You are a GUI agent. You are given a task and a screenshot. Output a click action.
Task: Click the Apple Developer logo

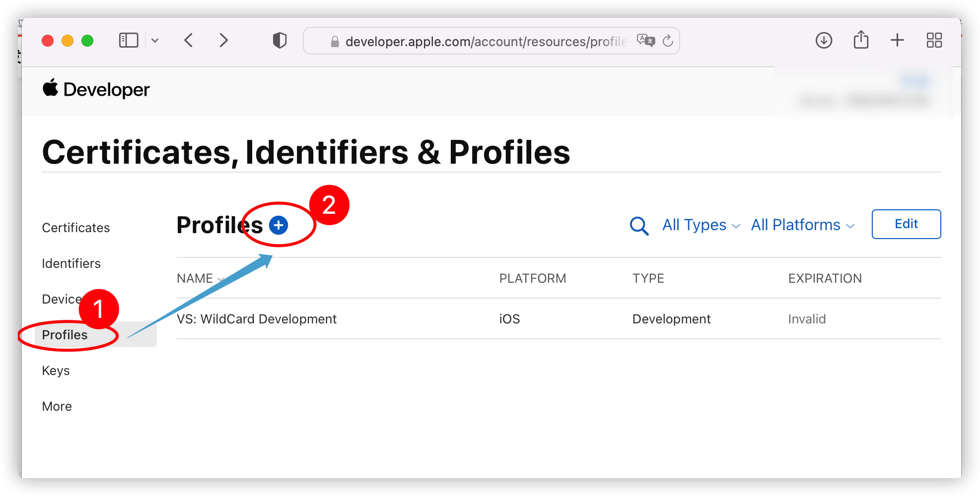click(96, 89)
